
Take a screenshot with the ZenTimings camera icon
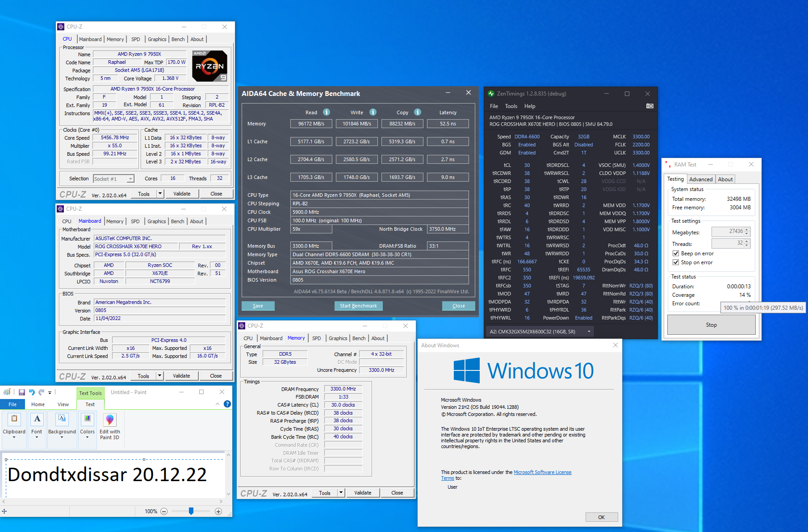point(650,106)
